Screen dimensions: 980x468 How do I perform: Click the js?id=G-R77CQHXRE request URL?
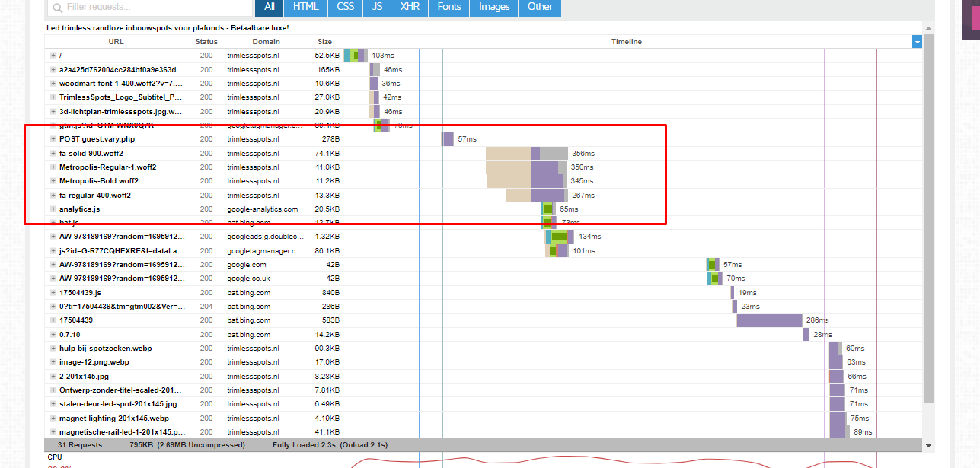[x=122, y=250]
